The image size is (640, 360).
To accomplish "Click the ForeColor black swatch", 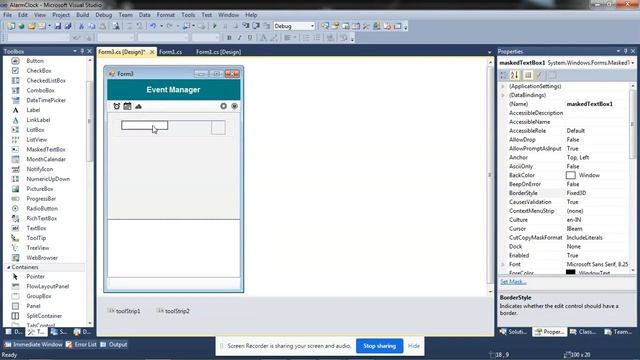I will click(571, 272).
